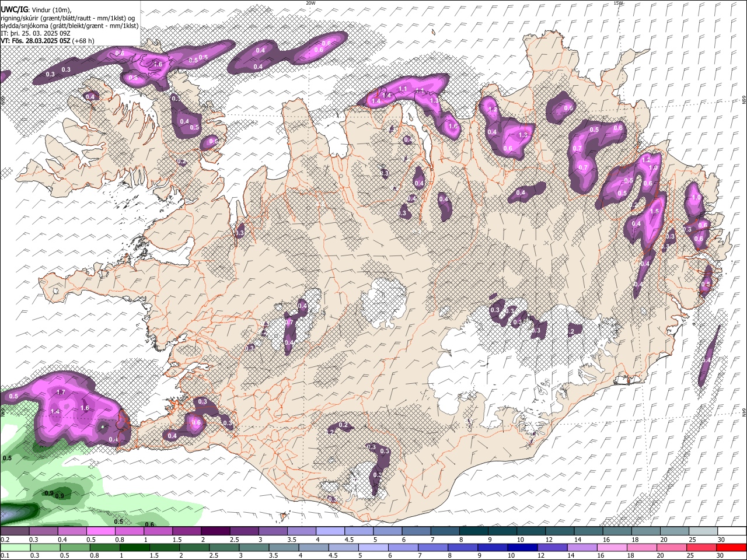This screenshot has width=747, height=560.
Task: Select the 0.3–0.4 purple swatch in upper legend
Action: coord(43,531)
